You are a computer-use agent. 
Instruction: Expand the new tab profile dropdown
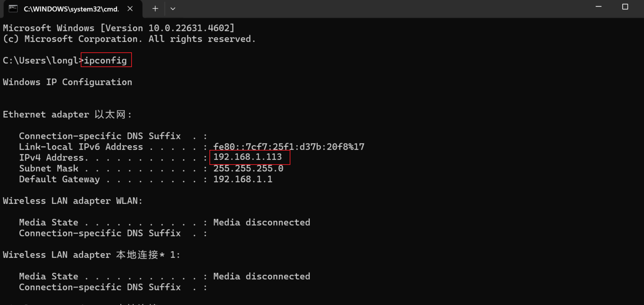tap(173, 9)
